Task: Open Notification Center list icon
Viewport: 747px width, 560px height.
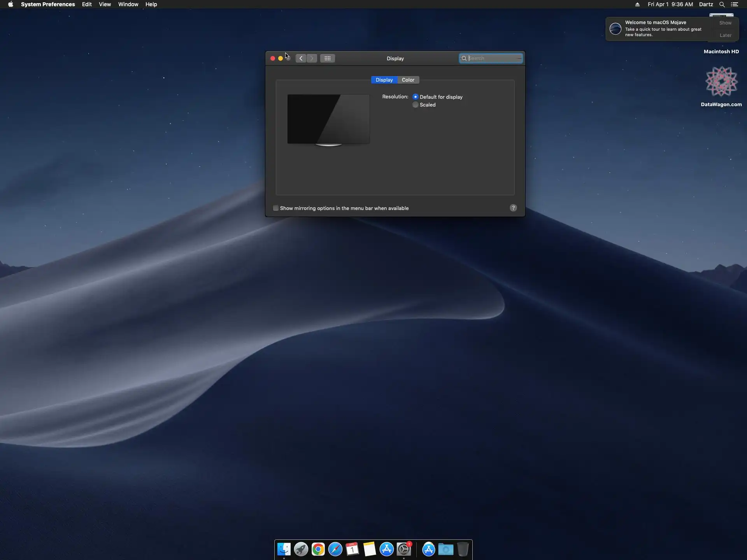Action: tap(735, 4)
